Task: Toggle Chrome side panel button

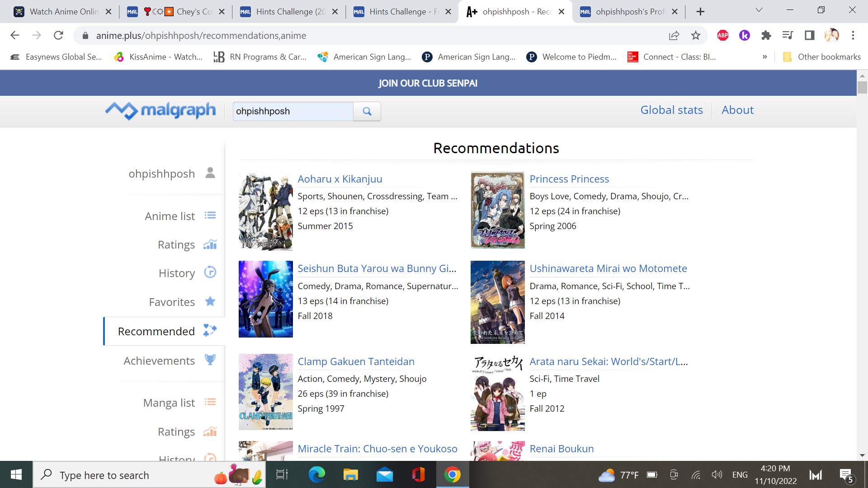Action: (x=809, y=35)
